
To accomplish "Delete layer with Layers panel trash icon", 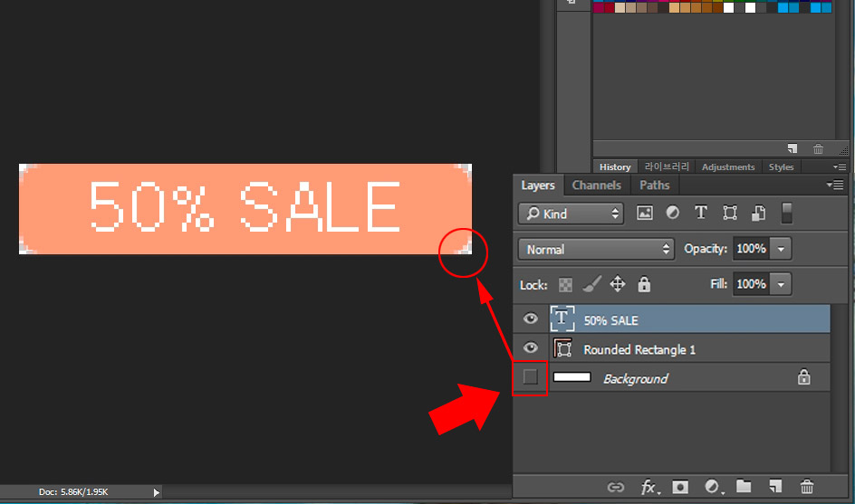I will tap(807, 486).
